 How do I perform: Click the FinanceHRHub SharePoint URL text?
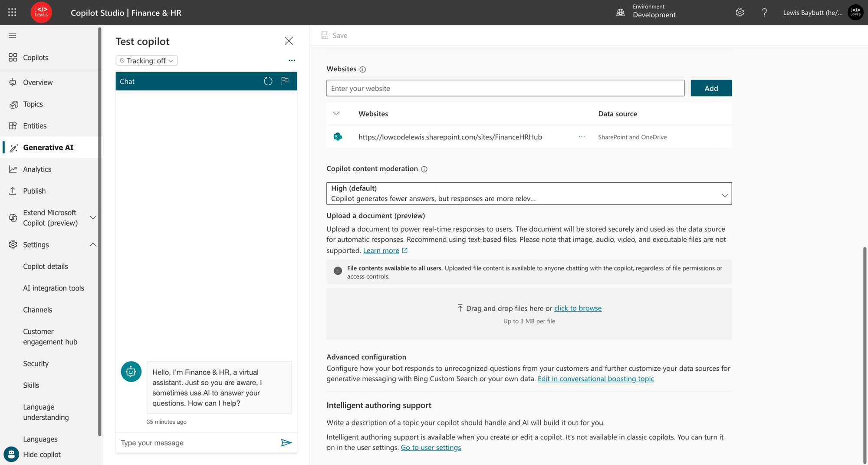[x=450, y=137]
